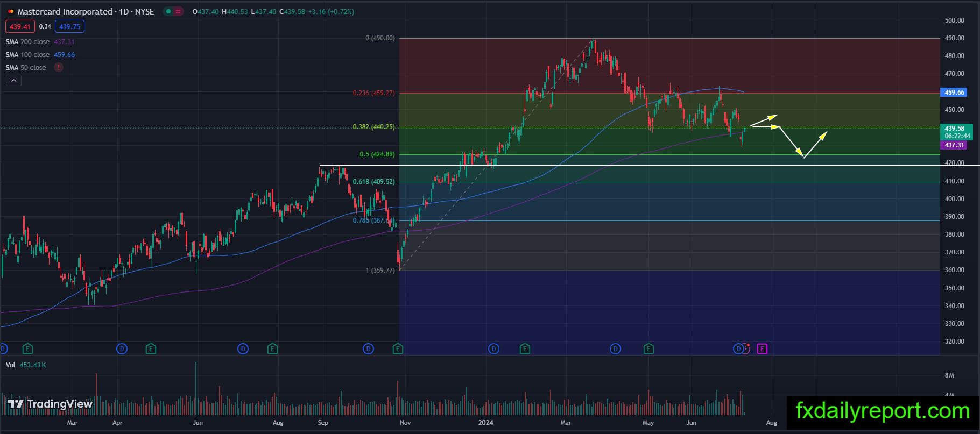The image size is (980, 434).
Task: Click the 500.00 price axis label
Action: pyautogui.click(x=954, y=20)
